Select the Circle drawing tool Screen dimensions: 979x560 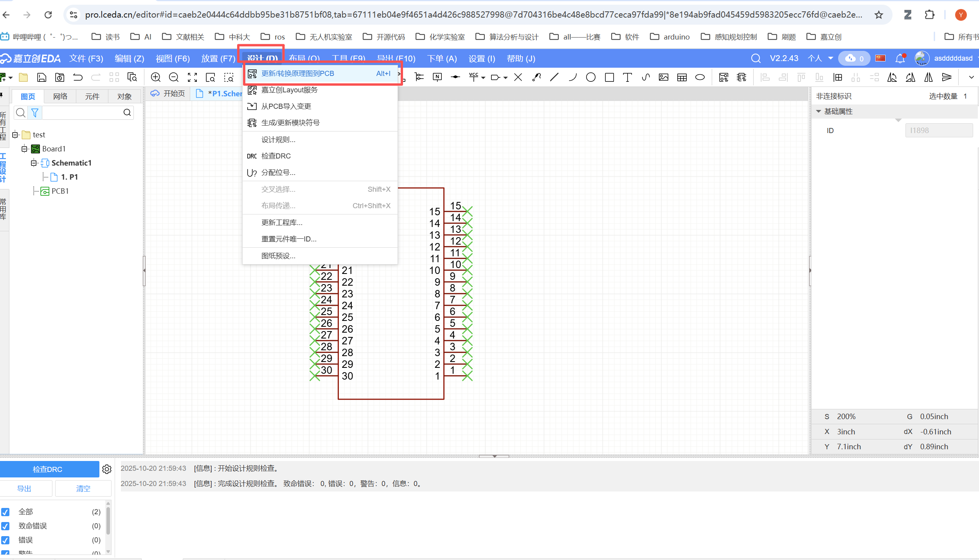(591, 77)
